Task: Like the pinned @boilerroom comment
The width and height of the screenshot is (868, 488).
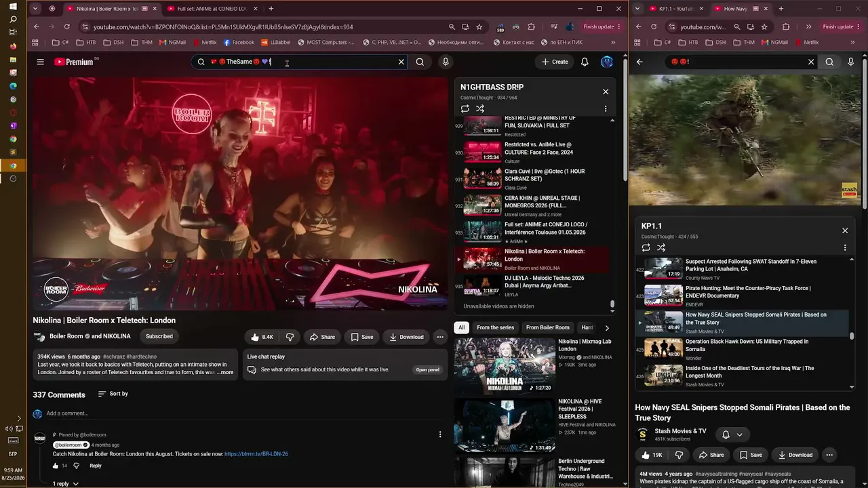Action: coord(56,466)
